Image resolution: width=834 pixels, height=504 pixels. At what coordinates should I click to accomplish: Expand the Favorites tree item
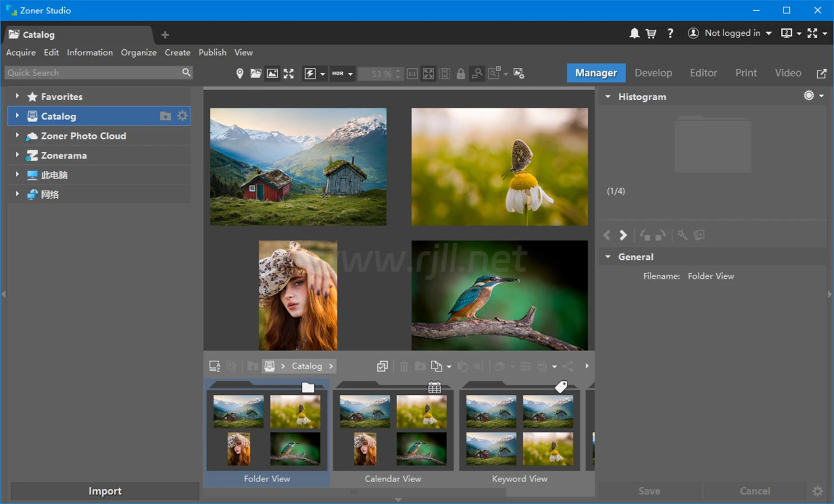[17, 96]
